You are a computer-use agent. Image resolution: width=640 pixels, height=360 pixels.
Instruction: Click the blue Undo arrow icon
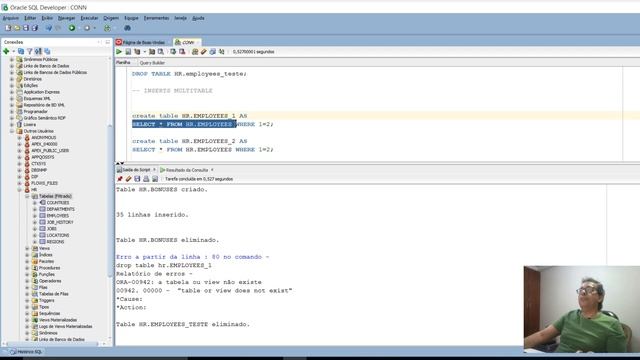[x=49, y=28]
